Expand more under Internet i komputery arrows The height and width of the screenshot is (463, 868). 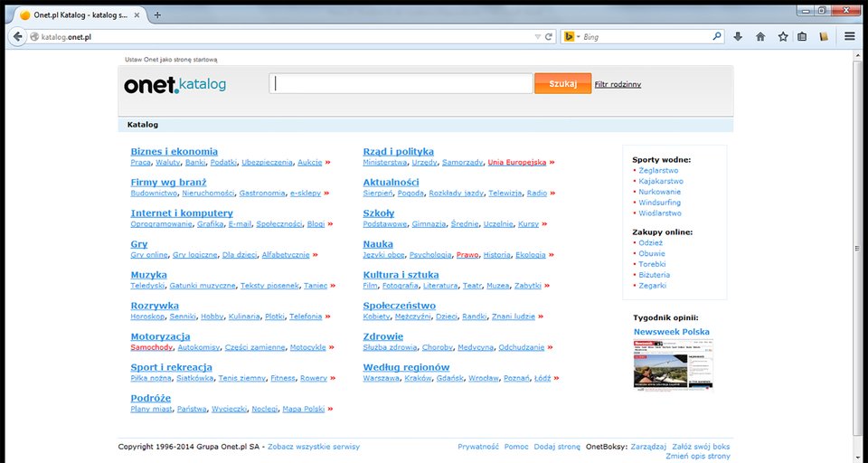(331, 224)
